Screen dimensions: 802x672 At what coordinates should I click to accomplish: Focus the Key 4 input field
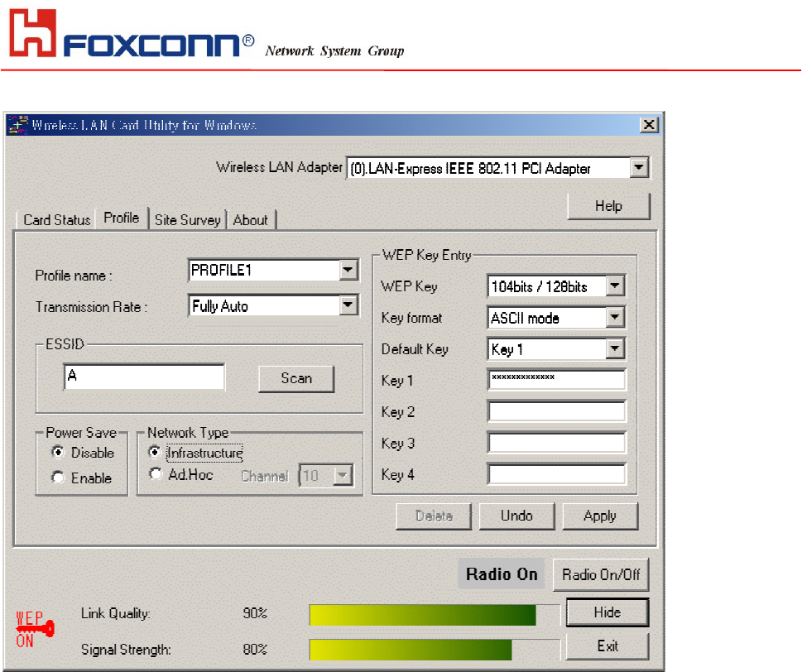[556, 474]
